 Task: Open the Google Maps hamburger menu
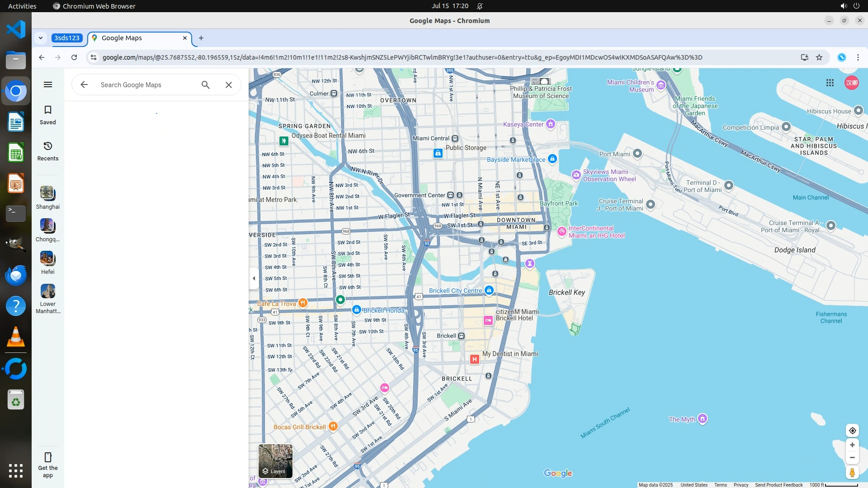(48, 84)
